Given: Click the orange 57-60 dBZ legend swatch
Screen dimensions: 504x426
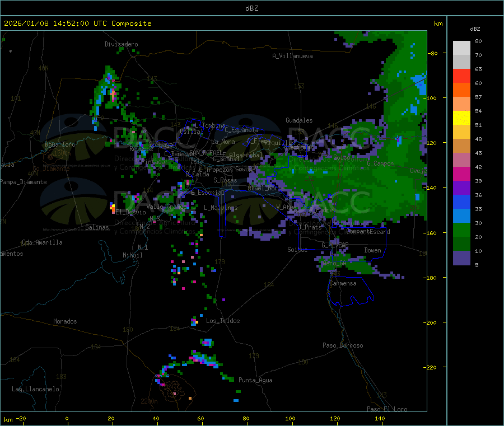Looking at the screenshot, I should [x=461, y=90].
